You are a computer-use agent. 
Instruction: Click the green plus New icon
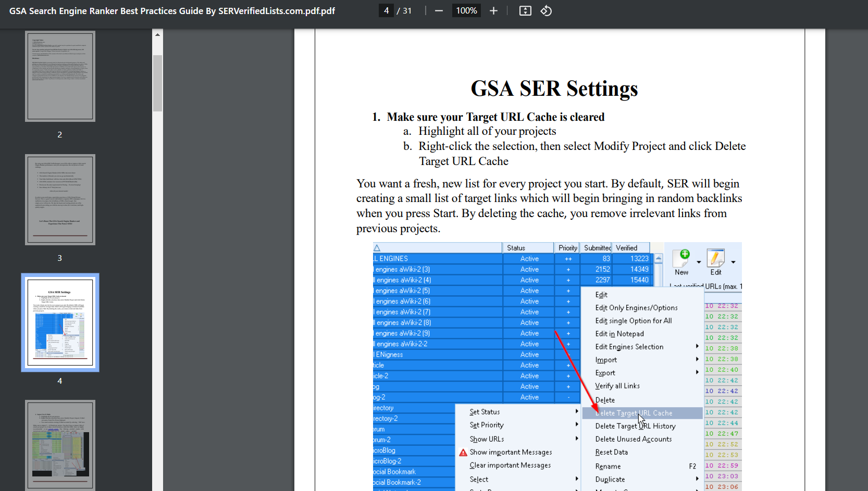click(681, 258)
